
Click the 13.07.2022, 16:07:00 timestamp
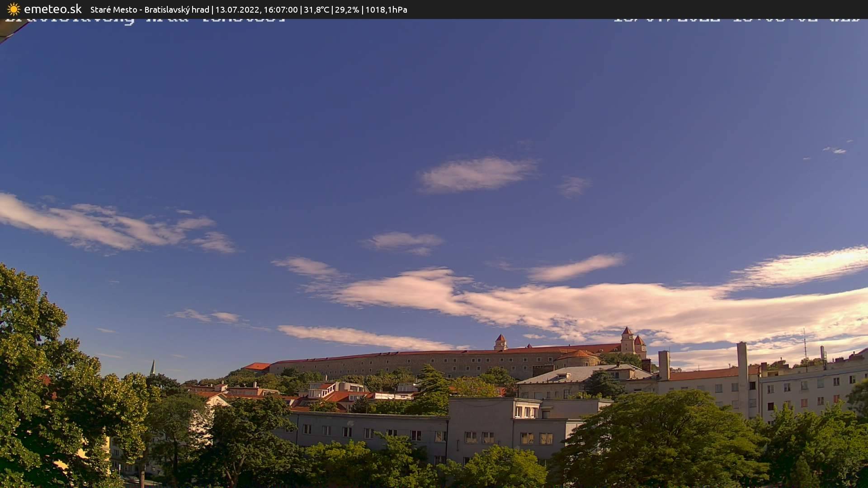[256, 9]
